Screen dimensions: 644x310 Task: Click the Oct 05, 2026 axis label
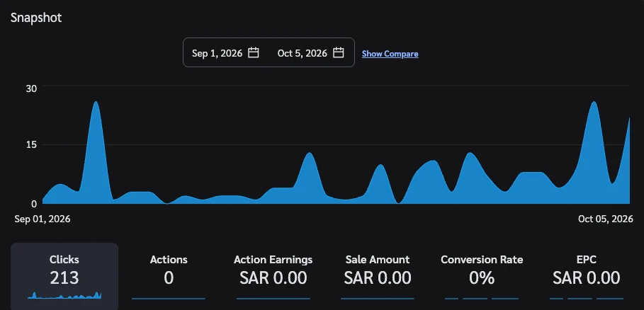tap(606, 219)
